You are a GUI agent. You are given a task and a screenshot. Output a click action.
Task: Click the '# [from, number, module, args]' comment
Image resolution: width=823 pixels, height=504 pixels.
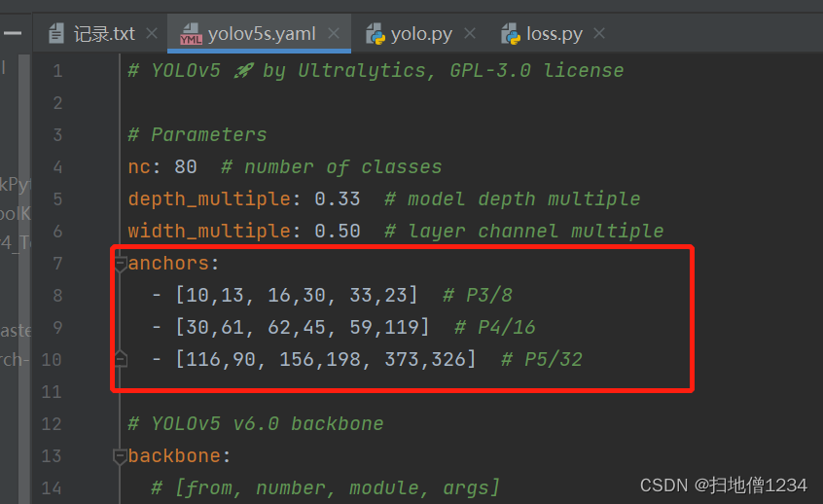coord(326,488)
